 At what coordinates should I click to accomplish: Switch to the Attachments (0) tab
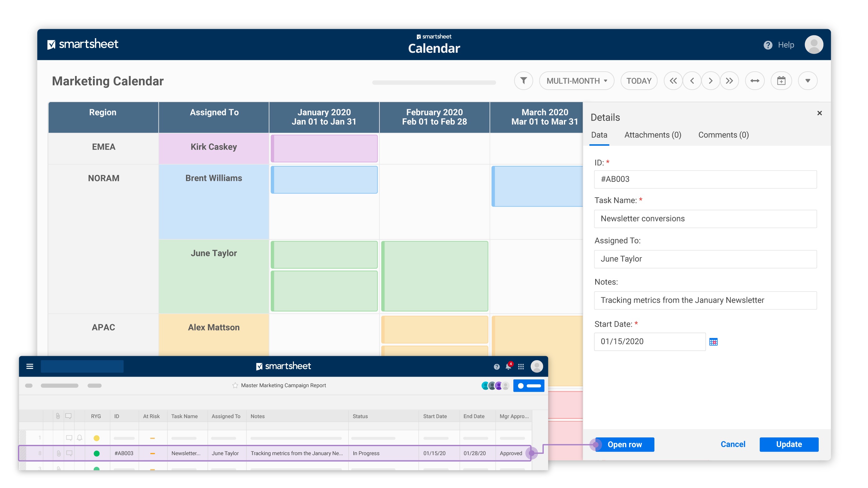653,135
